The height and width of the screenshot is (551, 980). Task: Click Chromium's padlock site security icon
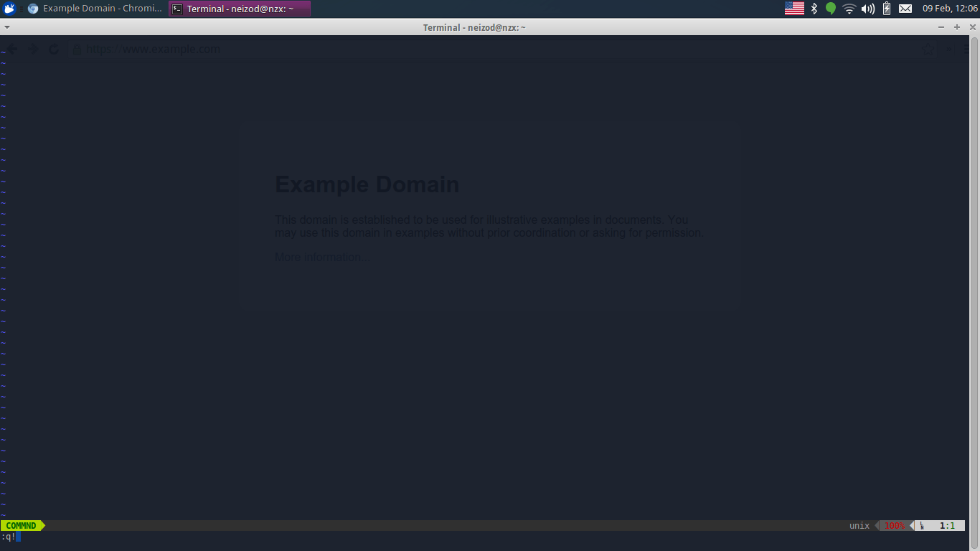tap(77, 49)
